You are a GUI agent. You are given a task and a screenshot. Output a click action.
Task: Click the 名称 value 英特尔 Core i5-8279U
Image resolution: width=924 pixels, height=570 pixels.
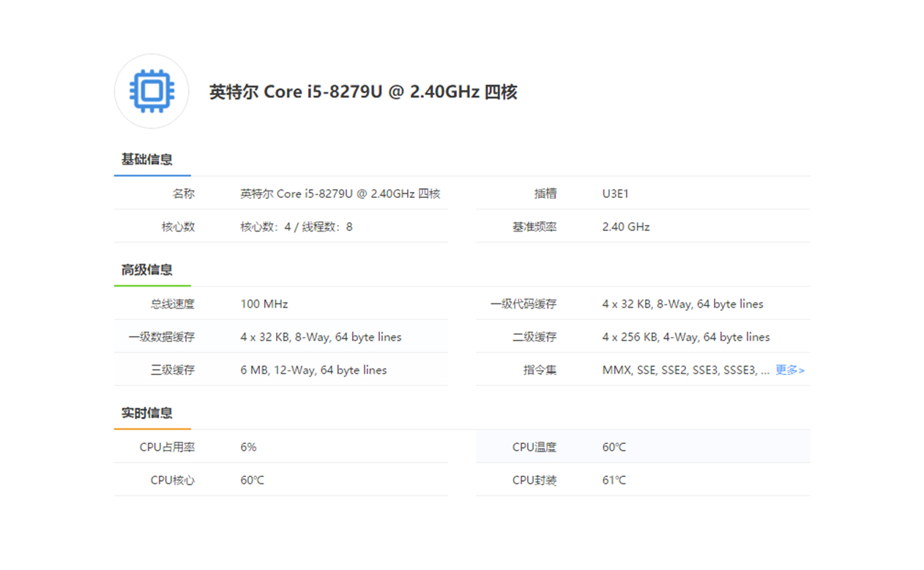coord(340,193)
